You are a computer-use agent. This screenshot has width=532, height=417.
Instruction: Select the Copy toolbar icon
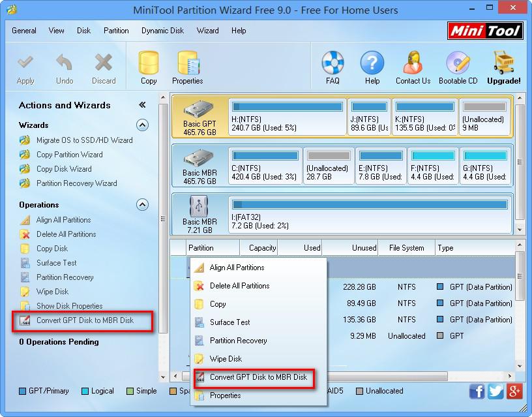[148, 66]
